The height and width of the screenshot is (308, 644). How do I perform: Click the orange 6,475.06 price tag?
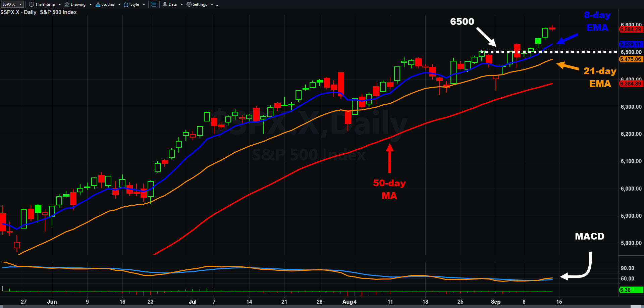pos(631,59)
